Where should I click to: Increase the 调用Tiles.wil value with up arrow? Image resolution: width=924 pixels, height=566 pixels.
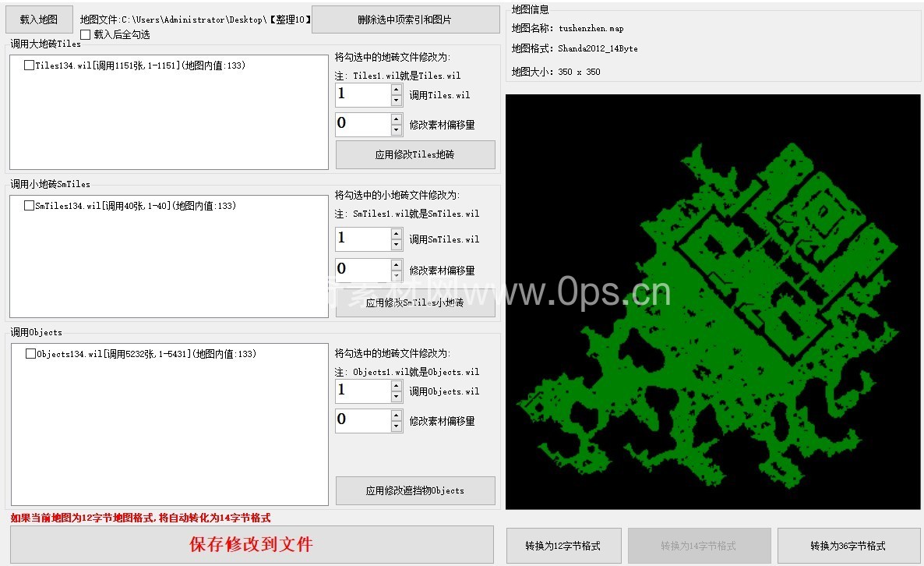(397, 90)
